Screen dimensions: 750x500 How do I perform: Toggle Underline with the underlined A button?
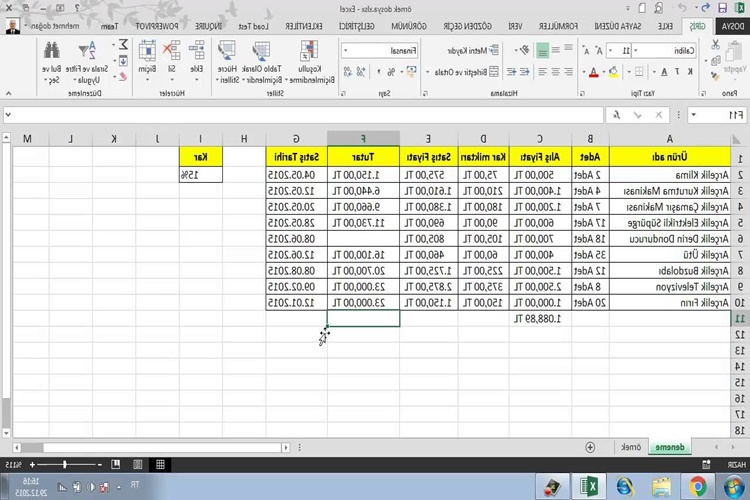point(664,72)
